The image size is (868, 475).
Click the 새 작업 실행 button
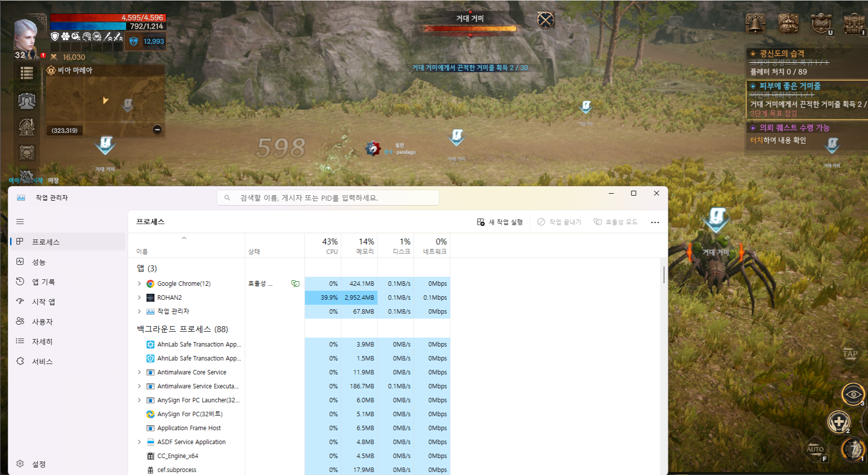[x=499, y=222]
